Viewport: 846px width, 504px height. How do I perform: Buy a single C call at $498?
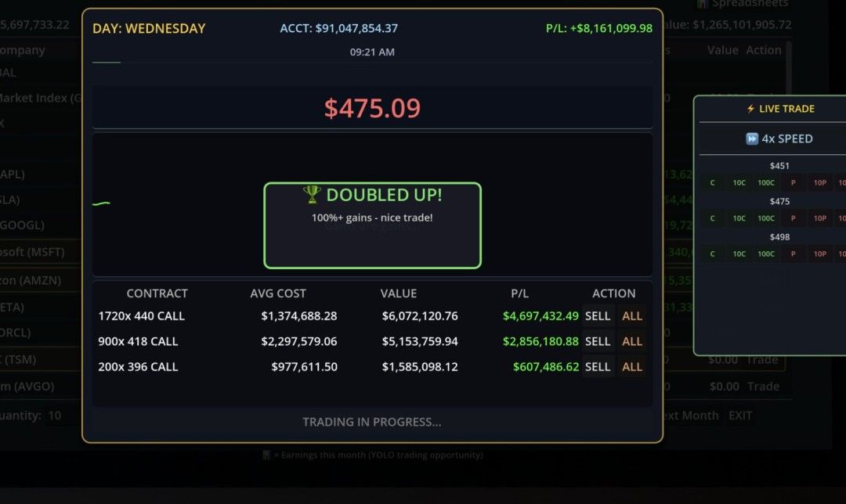tap(712, 254)
